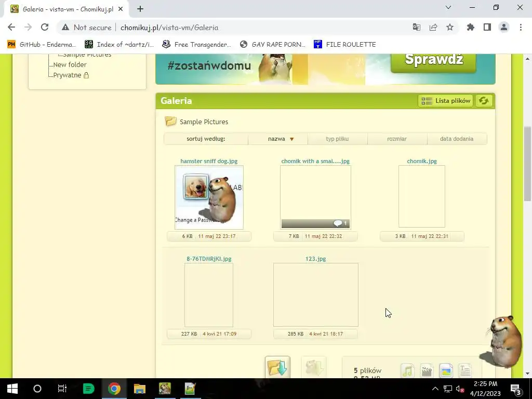Open the Chrome profile avatar
This screenshot has width=532, height=399.
click(504, 28)
